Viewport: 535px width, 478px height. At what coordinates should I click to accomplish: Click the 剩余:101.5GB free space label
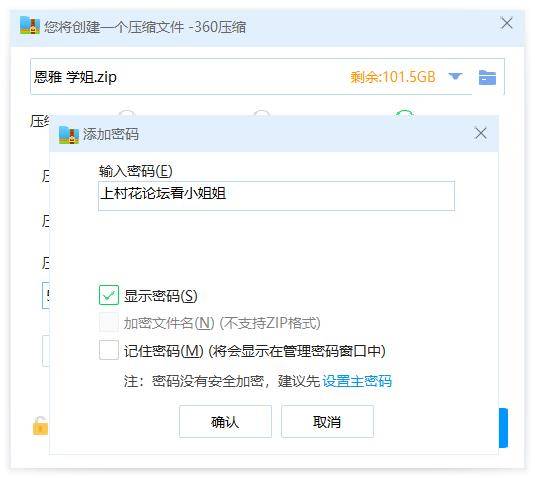[393, 77]
